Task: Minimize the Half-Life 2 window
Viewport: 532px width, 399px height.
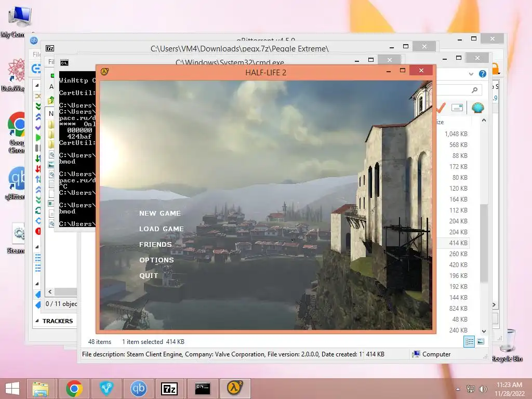Action: click(389, 71)
